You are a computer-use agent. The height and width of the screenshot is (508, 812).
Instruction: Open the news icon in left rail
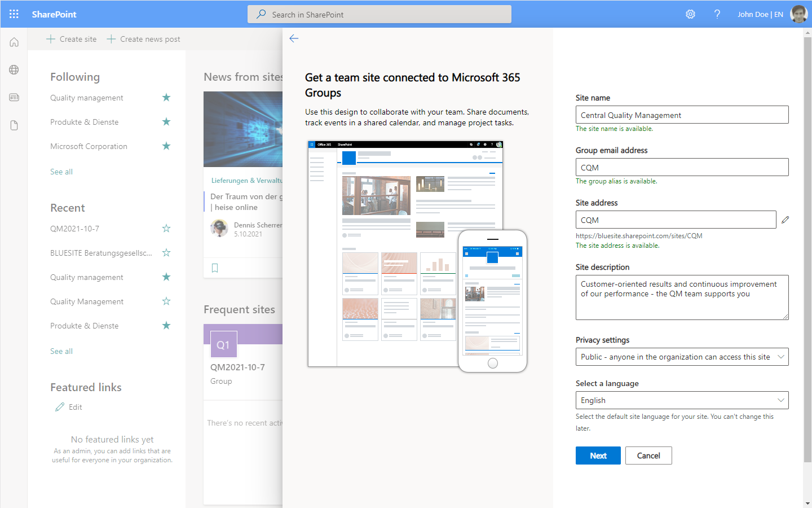coord(14,98)
